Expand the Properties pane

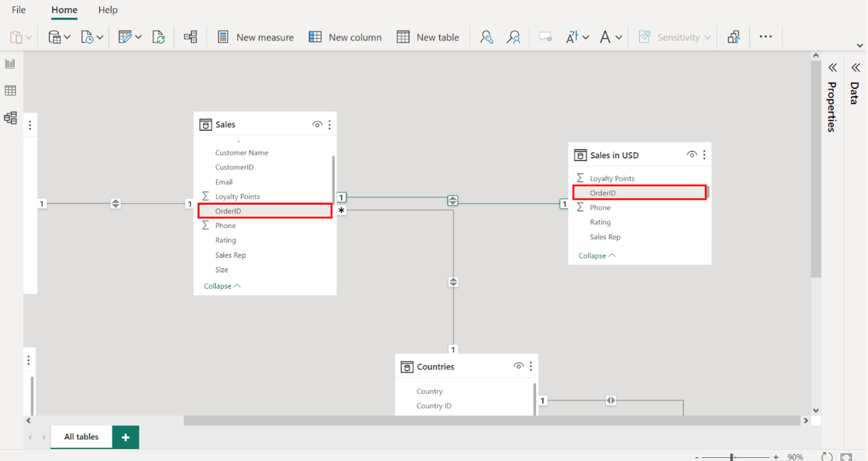(832, 68)
